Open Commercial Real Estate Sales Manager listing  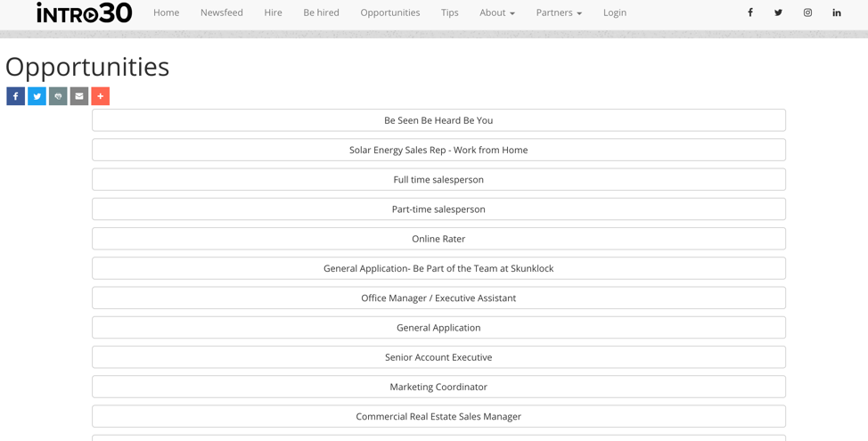point(438,416)
